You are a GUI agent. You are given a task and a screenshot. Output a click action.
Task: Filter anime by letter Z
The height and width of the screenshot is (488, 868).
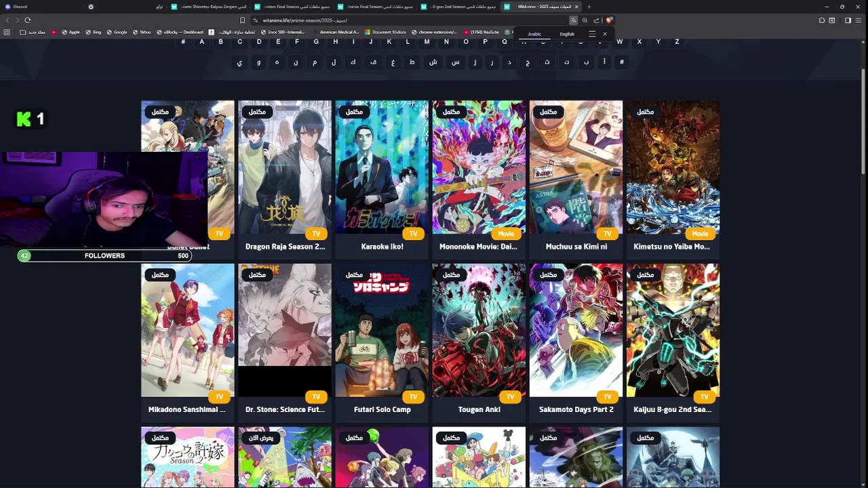[677, 41]
